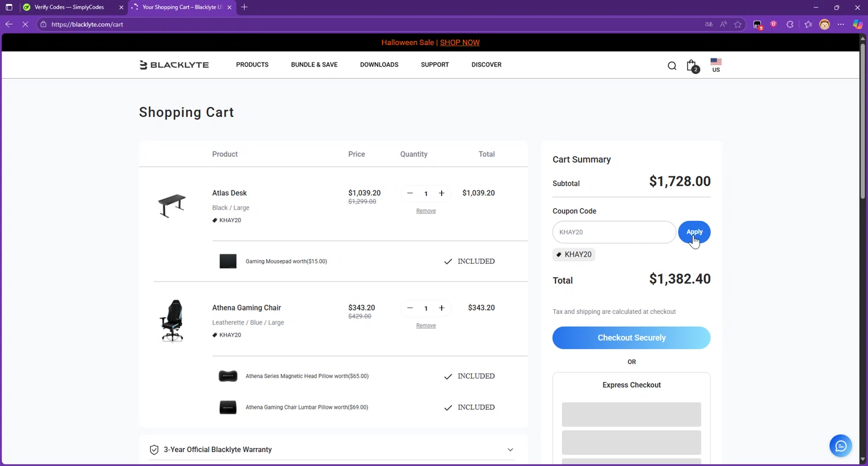Open the red uBlock extension icon
Image resolution: width=868 pixels, height=466 pixels.
774,24
